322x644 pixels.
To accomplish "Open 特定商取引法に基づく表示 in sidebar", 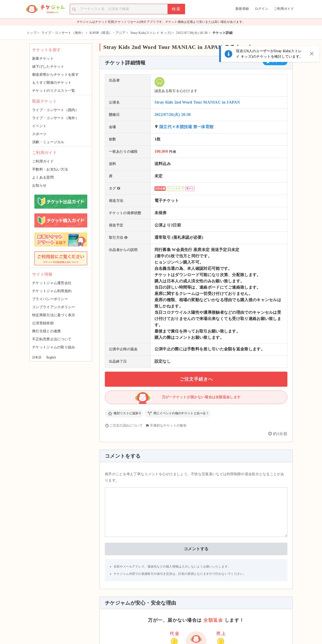I will pos(53,315).
